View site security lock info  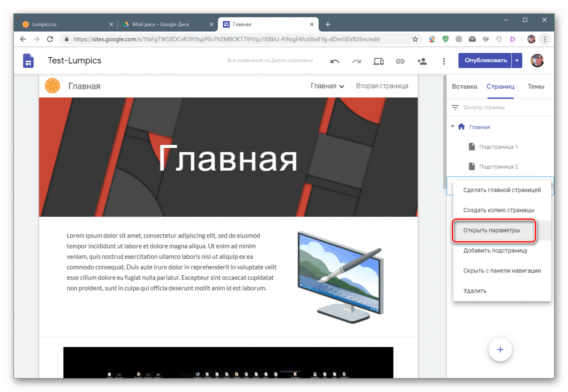click(67, 39)
